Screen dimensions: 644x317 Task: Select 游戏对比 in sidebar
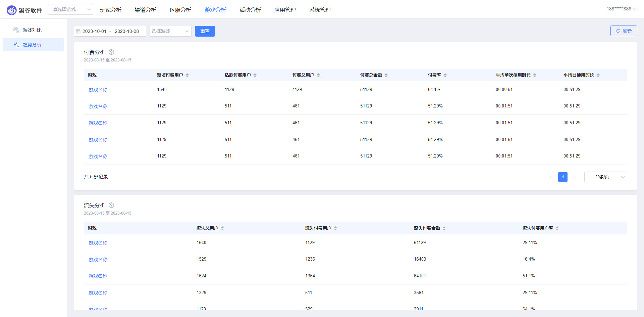34,30
